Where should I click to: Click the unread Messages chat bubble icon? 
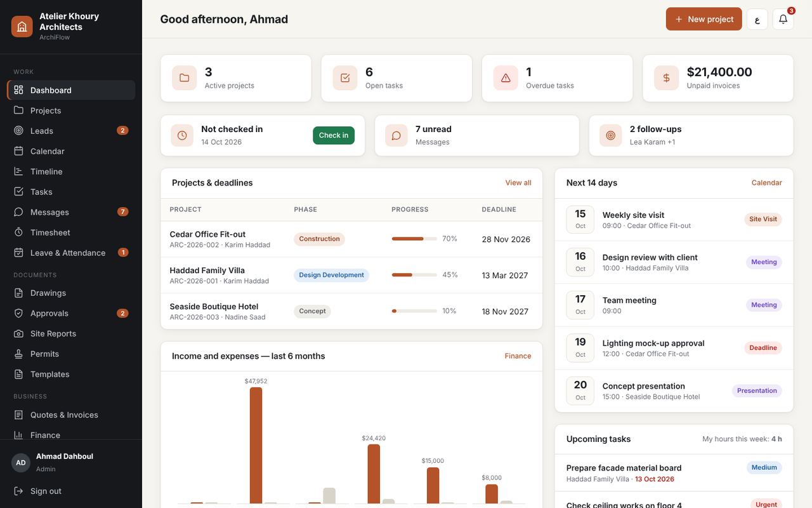point(396,135)
